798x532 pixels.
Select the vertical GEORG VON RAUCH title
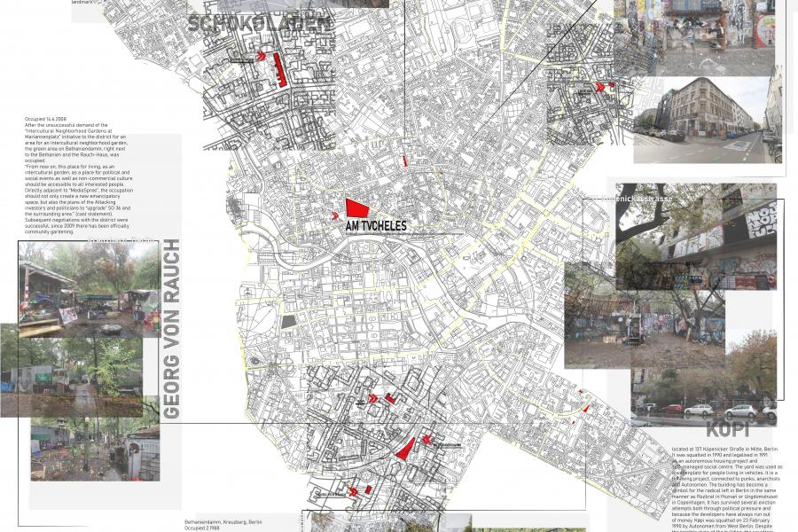172,328
